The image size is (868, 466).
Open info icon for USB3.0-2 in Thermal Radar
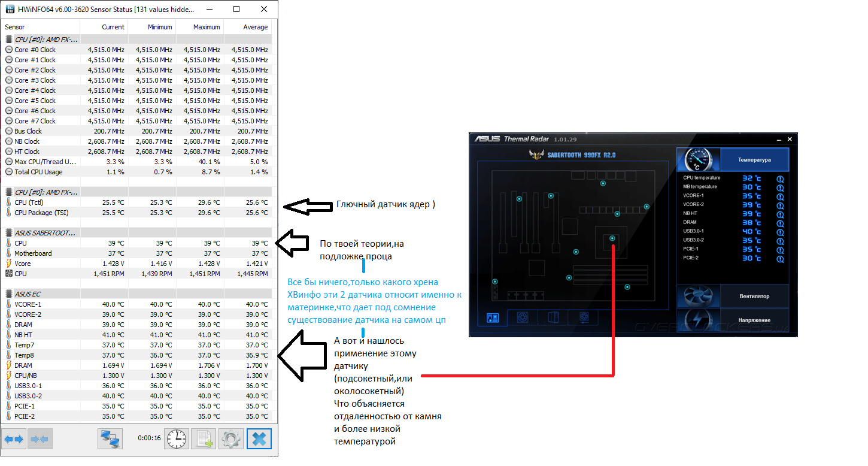click(780, 241)
